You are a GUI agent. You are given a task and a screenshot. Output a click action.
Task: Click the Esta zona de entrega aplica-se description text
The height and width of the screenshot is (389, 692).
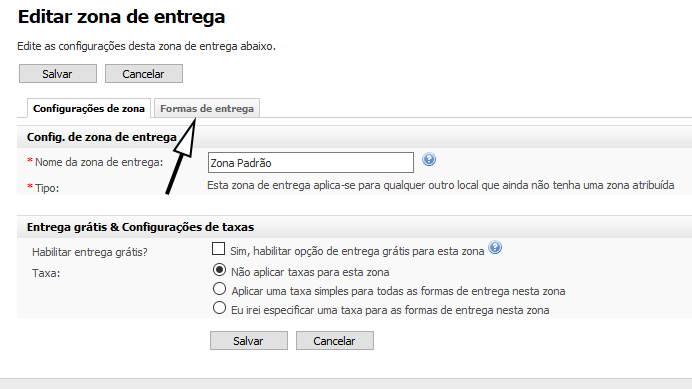pyautogui.click(x=440, y=185)
